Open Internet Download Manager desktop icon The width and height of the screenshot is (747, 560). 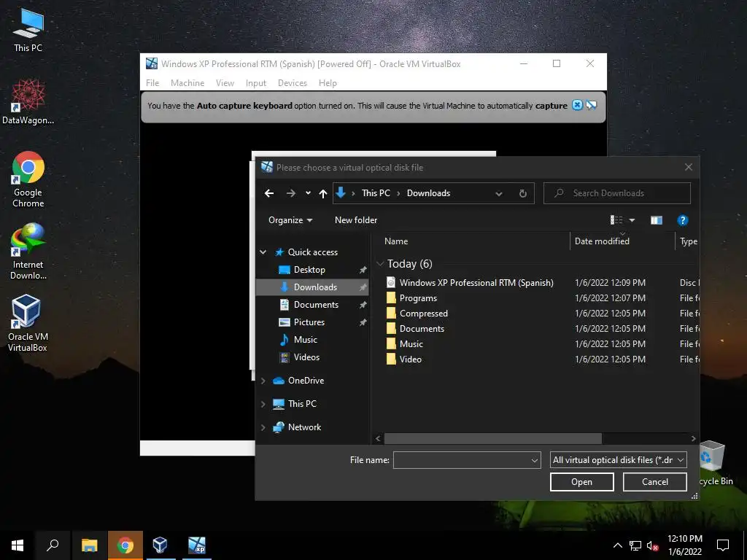coord(28,252)
